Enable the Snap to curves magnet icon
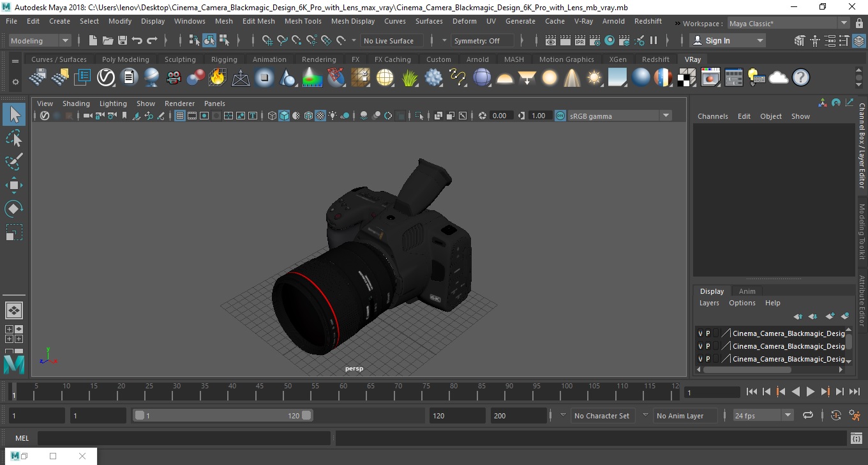The image size is (868, 465). [282, 40]
